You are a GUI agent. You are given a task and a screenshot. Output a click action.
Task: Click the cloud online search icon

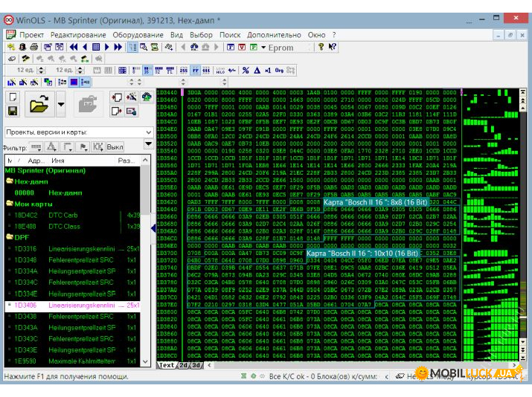(x=147, y=97)
